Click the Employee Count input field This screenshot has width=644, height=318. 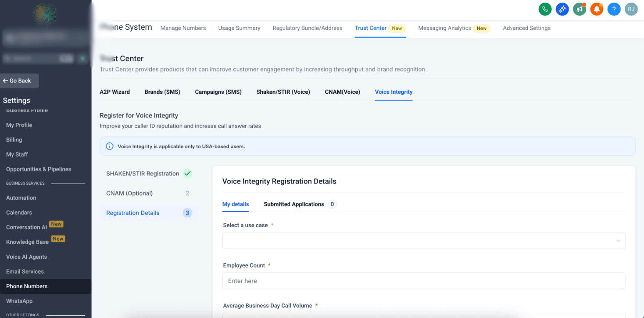click(424, 281)
